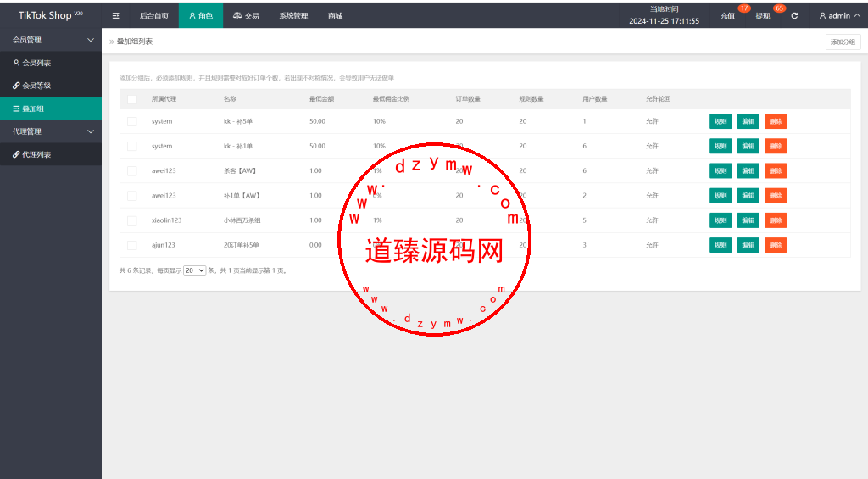Click the 叠加组列表 breadcrumb
This screenshot has height=479, width=868.
pyautogui.click(x=135, y=42)
